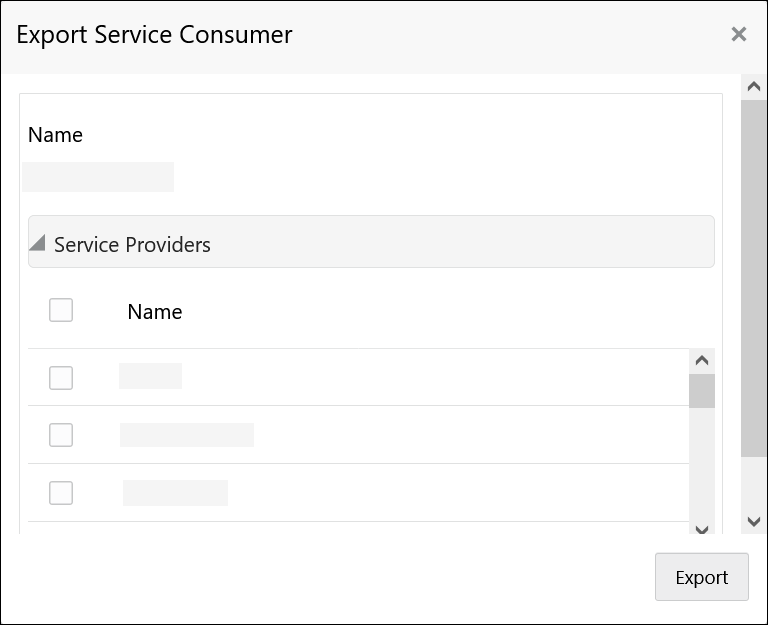Check the first service provider row checkbox
Viewport: 768px width, 625px height.
(x=61, y=377)
